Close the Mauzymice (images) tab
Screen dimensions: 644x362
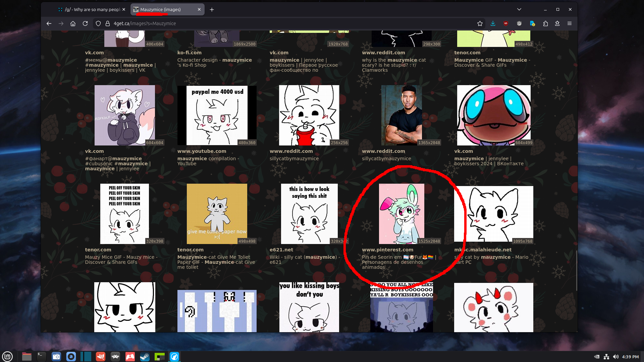click(x=199, y=9)
